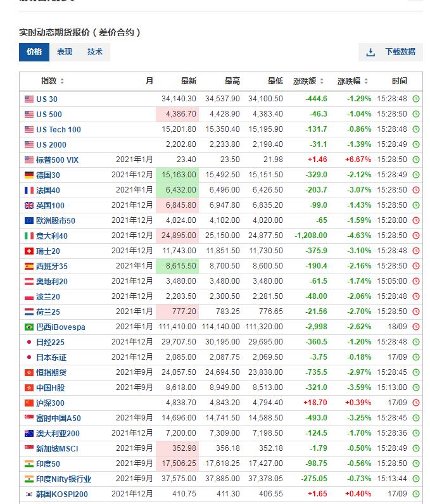Switch to the 技术 tab

pos(95,52)
